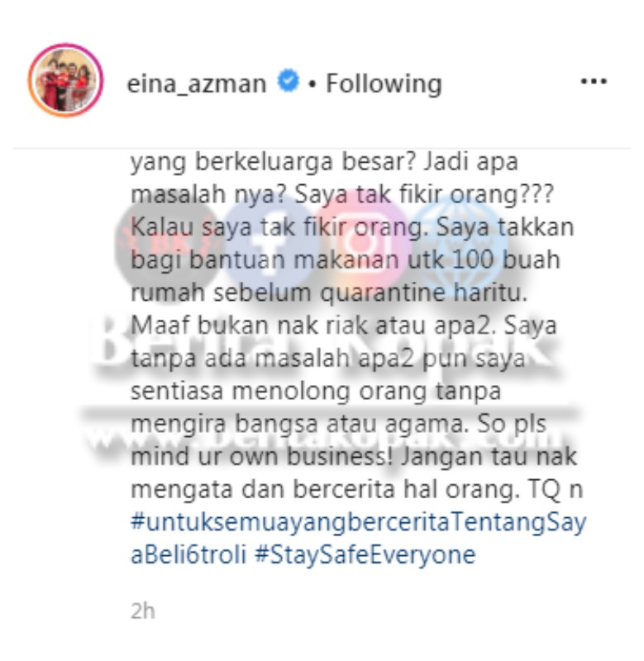Viewport: 644px width, 661px height.
Task: Open the three-dot more options menu
Action: click(594, 81)
